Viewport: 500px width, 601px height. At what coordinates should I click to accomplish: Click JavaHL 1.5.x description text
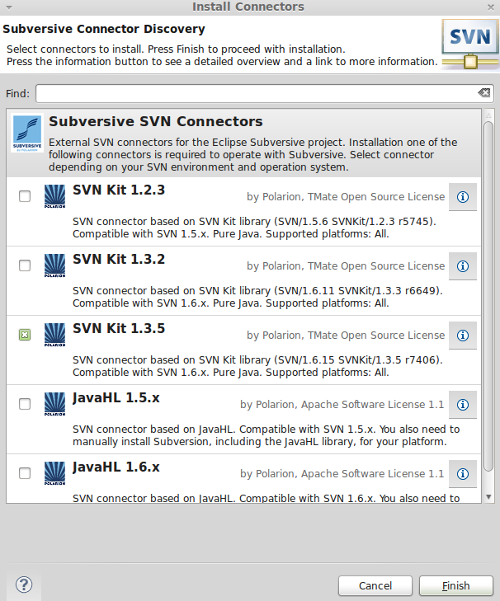[x=266, y=435]
